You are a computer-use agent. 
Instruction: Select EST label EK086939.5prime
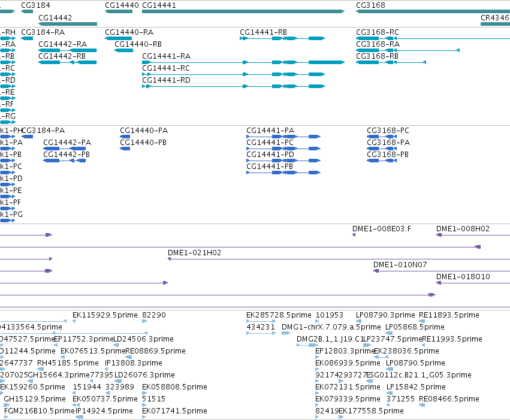(x=348, y=363)
